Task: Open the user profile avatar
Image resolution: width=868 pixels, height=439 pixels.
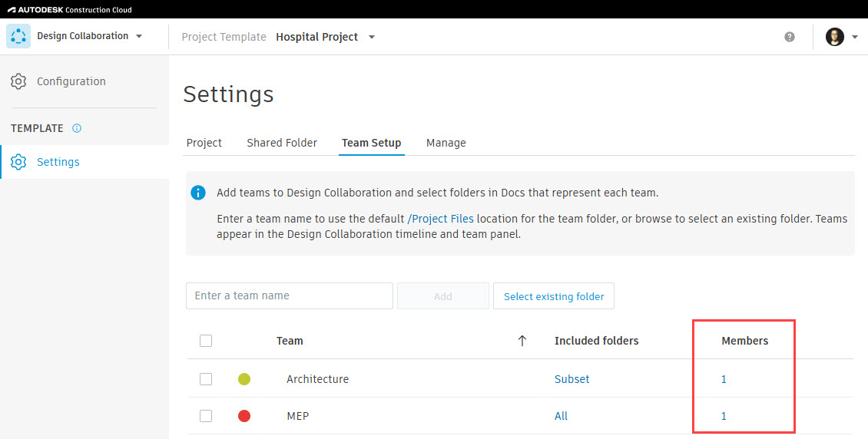Action: [x=834, y=37]
